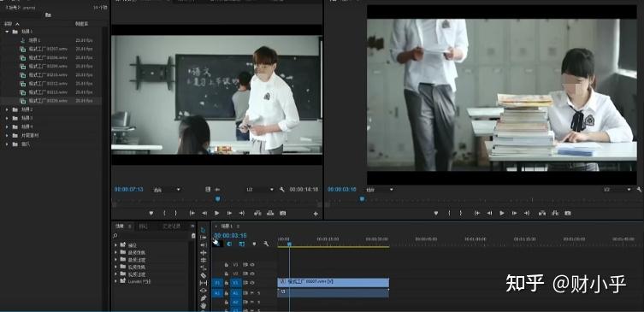The width and height of the screenshot is (644, 312).
Task: Select the Pen tool
Action: click(x=204, y=297)
